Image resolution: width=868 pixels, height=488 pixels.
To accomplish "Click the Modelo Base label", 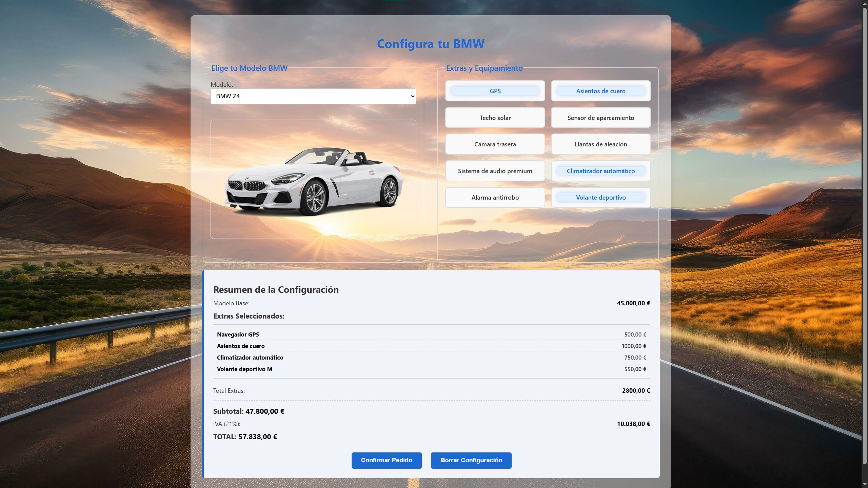I will click(231, 303).
